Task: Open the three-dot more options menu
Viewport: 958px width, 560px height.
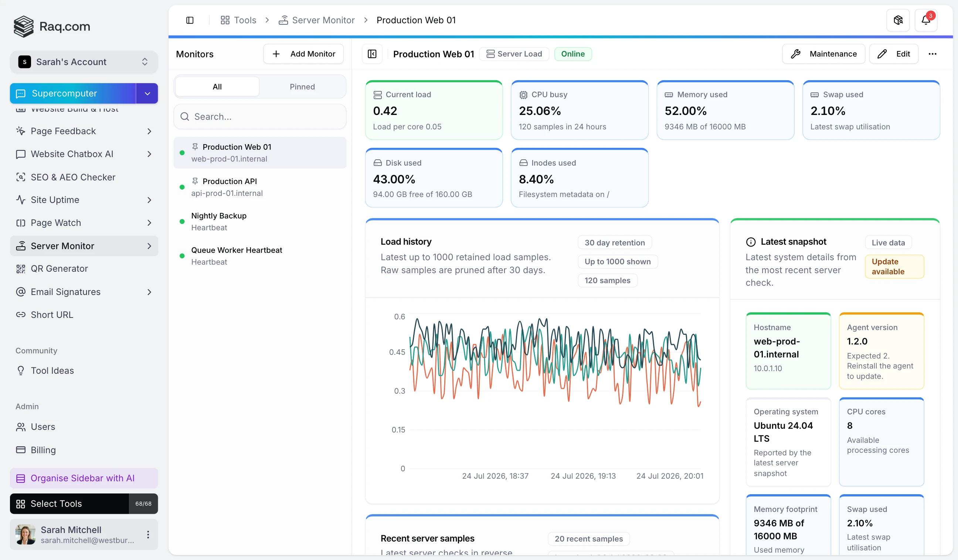Action: [932, 54]
